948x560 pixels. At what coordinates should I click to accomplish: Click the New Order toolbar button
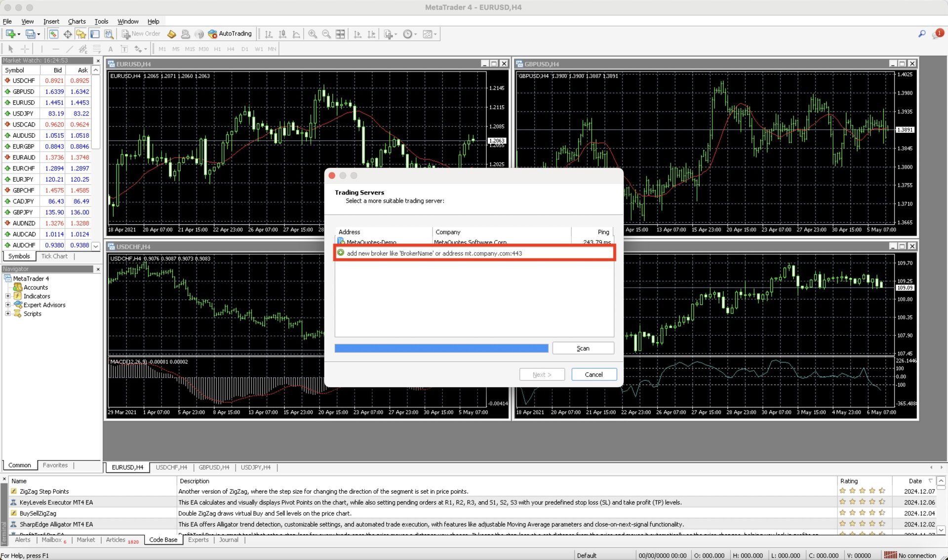(141, 34)
